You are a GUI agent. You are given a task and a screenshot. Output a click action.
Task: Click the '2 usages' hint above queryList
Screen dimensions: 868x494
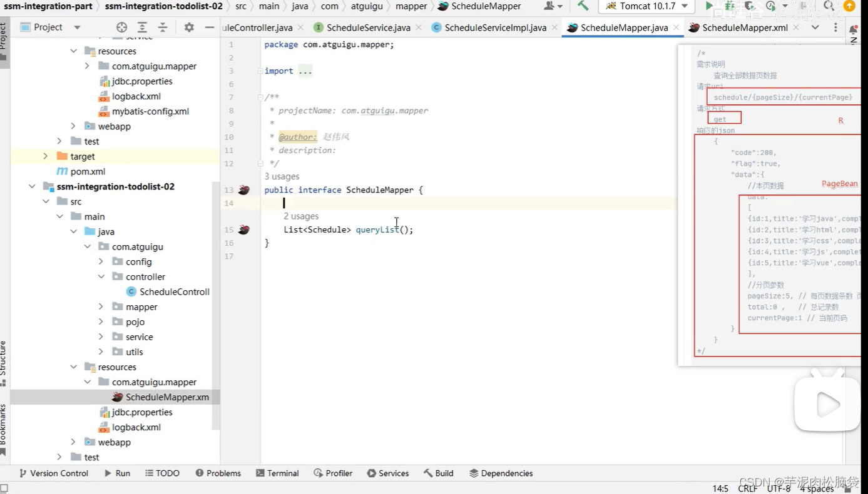pos(301,216)
